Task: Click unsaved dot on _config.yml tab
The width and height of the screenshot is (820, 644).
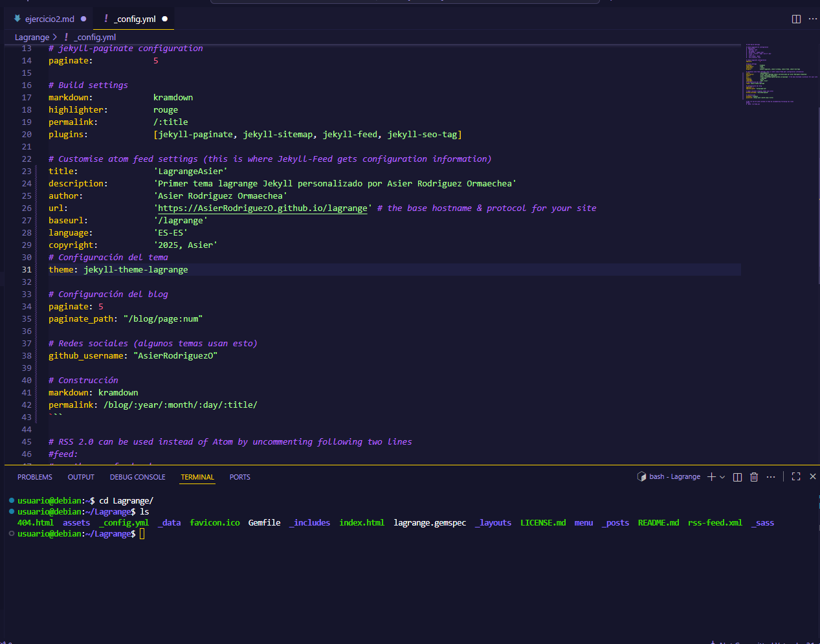Action: coord(165,19)
